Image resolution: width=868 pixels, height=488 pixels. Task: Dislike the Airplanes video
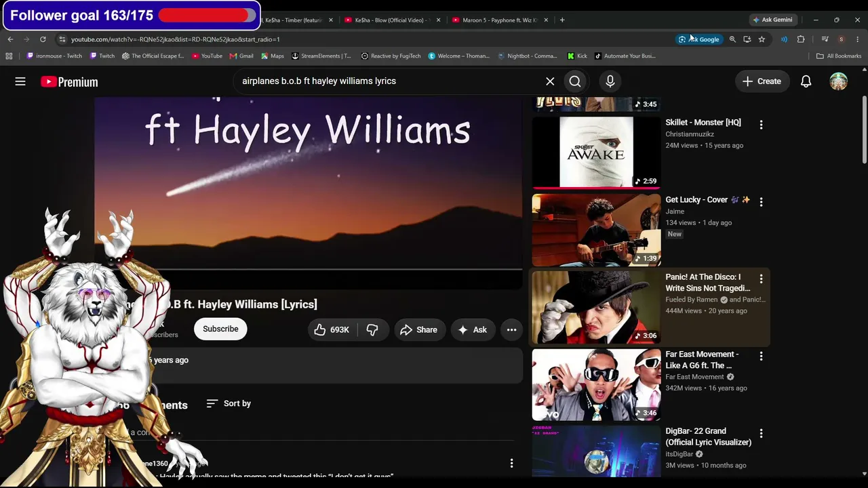click(372, 329)
